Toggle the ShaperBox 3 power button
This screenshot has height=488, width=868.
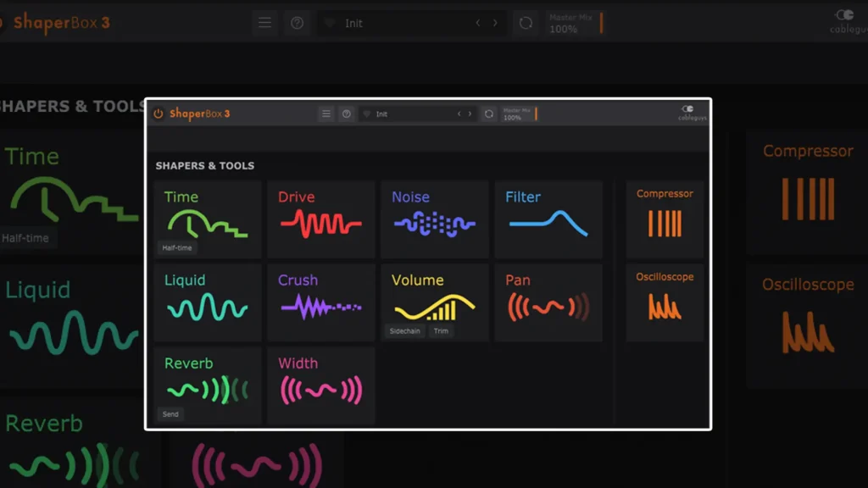[159, 114]
